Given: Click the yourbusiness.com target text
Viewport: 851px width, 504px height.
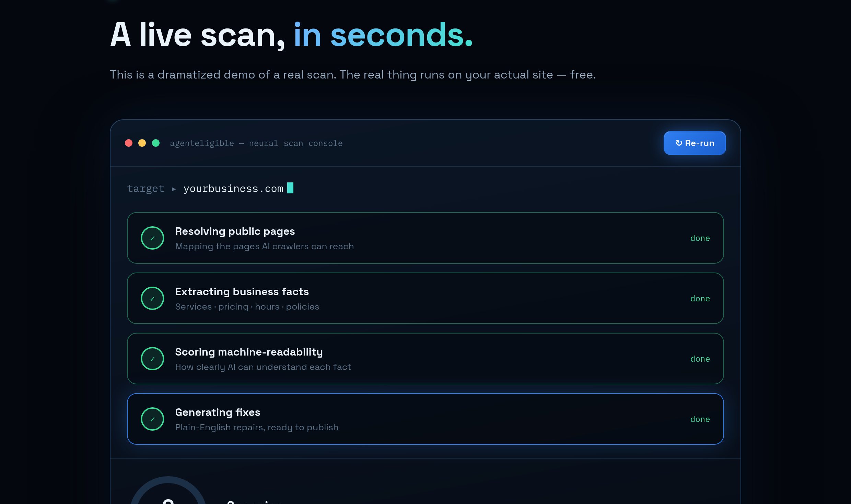Looking at the screenshot, I should pyautogui.click(x=233, y=189).
